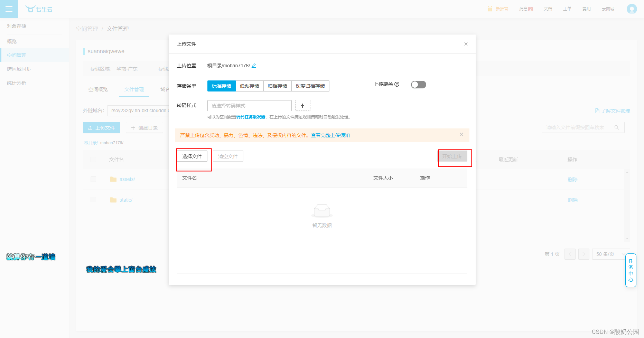Click the Qiniu cloud logo
This screenshot has height=338, width=644.
click(39, 9)
